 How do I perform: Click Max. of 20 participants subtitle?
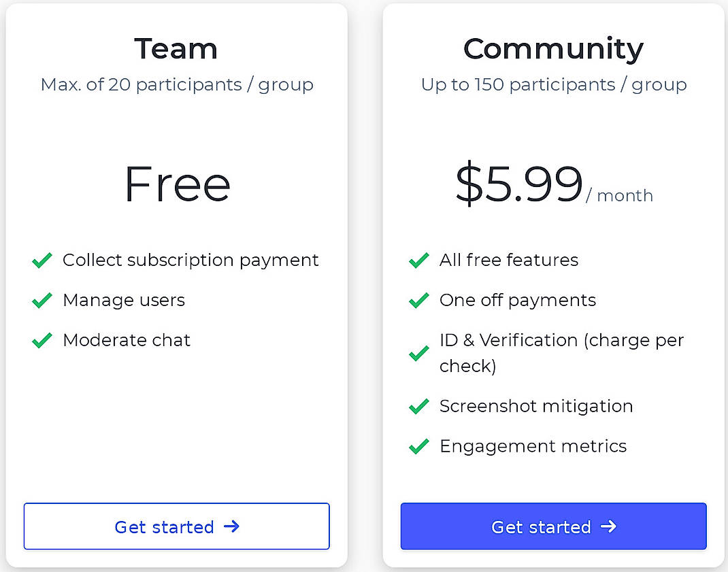176,84
